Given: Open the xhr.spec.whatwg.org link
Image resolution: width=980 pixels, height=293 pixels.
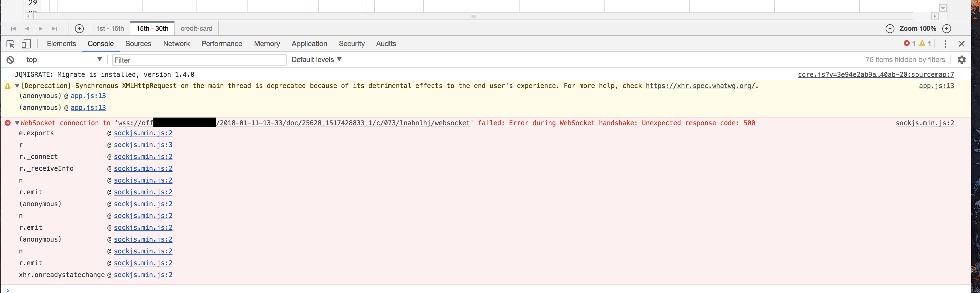Looking at the screenshot, I should tap(700, 86).
